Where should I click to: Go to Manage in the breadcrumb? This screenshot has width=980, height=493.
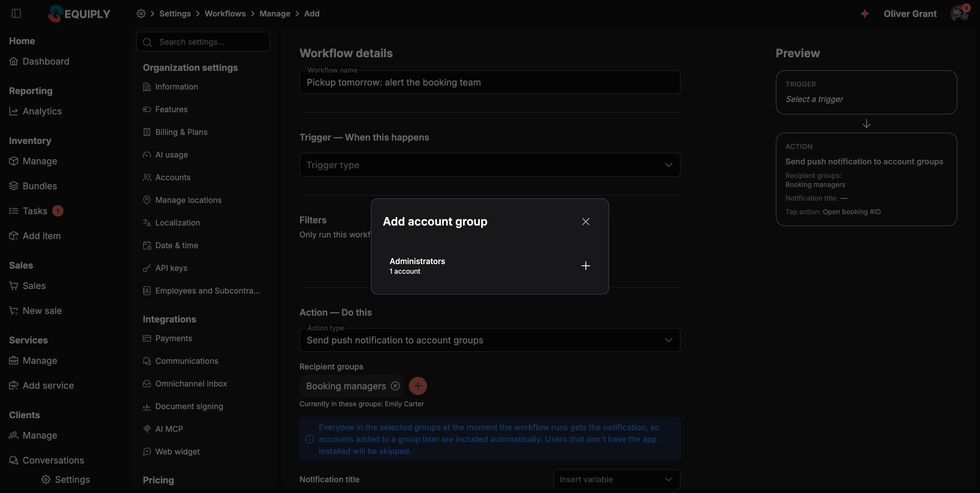[275, 14]
